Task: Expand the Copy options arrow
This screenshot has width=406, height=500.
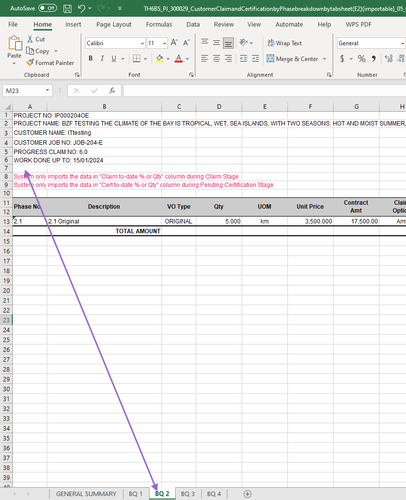Action: (x=56, y=51)
